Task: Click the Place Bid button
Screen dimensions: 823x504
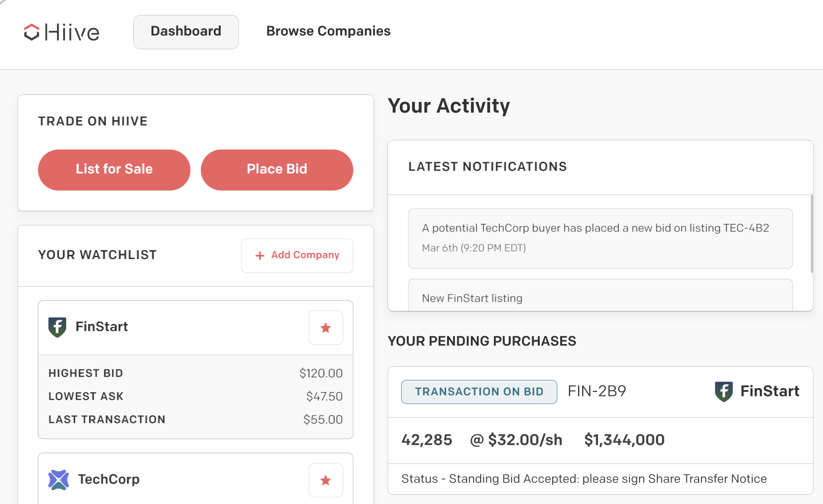Action: coord(276,169)
